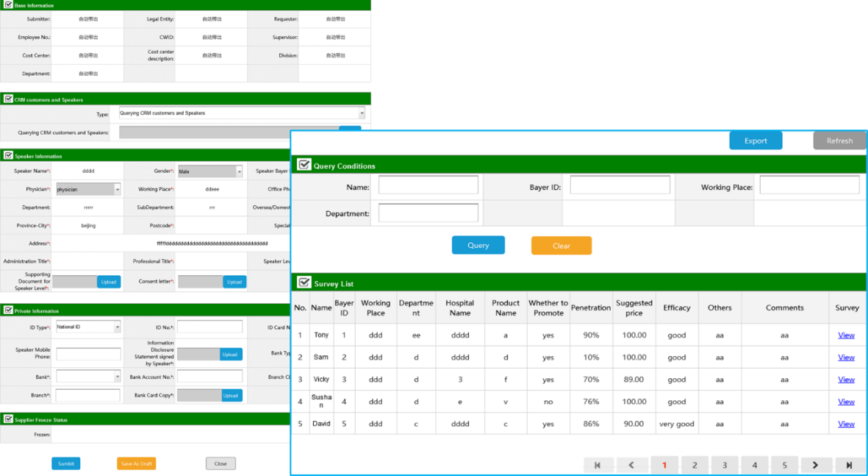The image size is (868, 476).
Task: Collapse the Private Information section checkbox
Action: [8, 310]
